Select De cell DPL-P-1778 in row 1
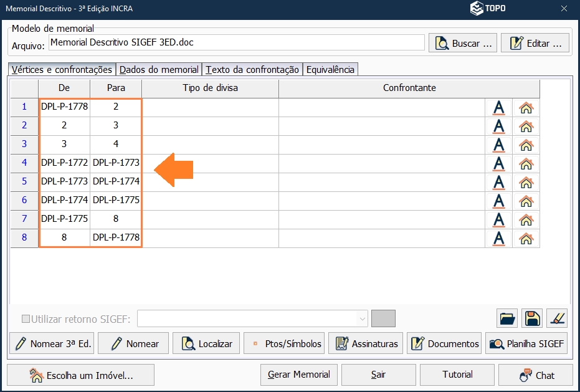 pyautogui.click(x=64, y=107)
